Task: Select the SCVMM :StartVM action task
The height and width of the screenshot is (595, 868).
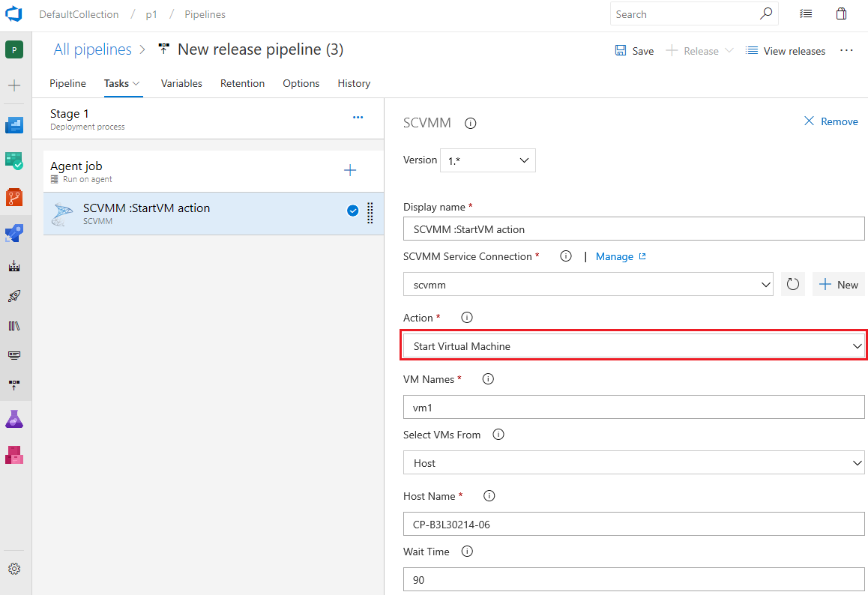Action: 214,214
